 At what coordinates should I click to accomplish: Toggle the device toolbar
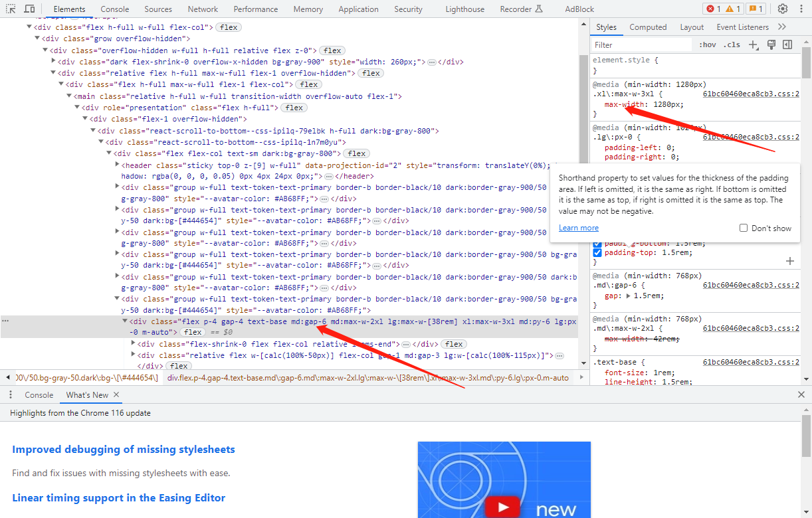click(29, 9)
